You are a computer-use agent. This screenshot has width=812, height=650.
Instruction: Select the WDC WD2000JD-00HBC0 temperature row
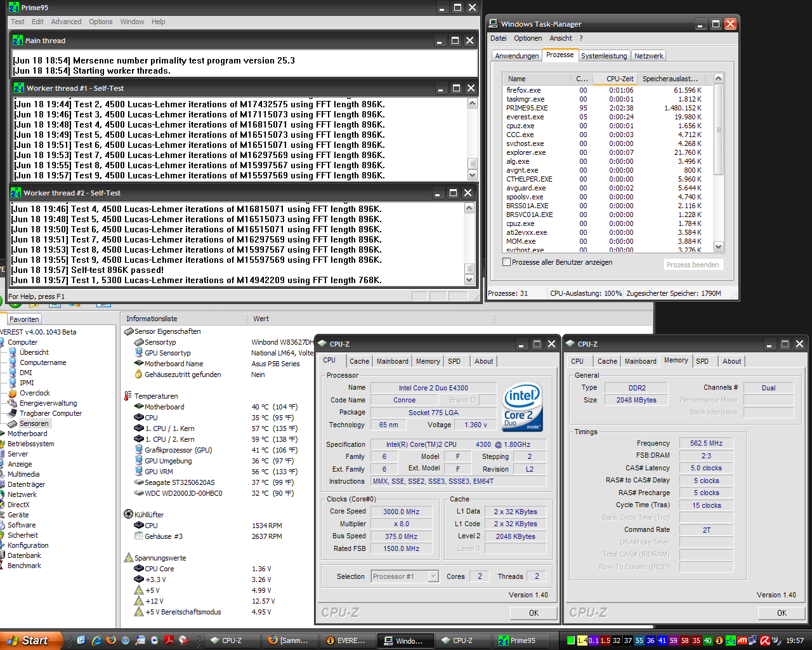[216, 493]
